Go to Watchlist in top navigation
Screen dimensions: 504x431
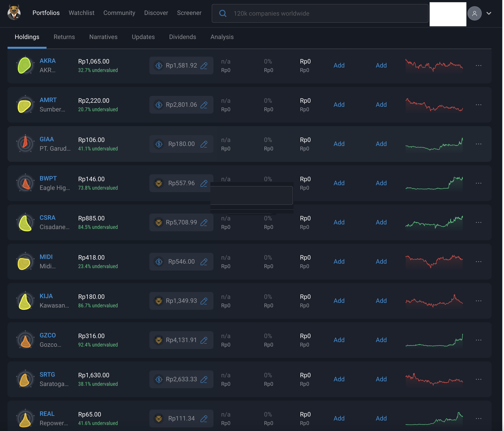pos(81,13)
